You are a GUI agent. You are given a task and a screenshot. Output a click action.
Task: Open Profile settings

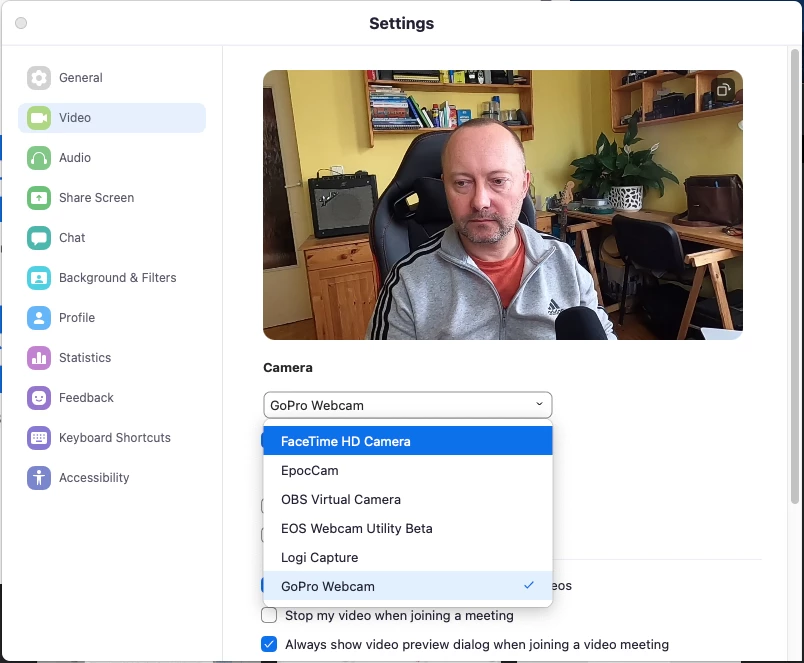pyautogui.click(x=112, y=318)
